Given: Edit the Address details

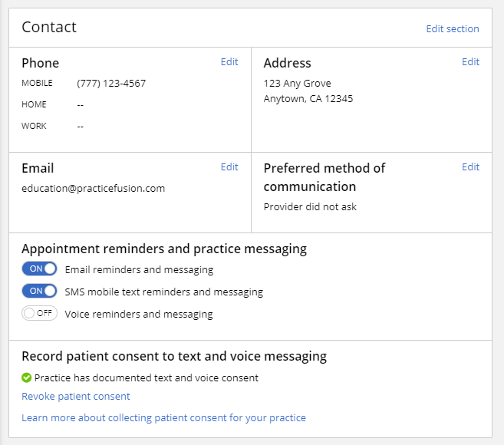Looking at the screenshot, I should coord(470,62).
